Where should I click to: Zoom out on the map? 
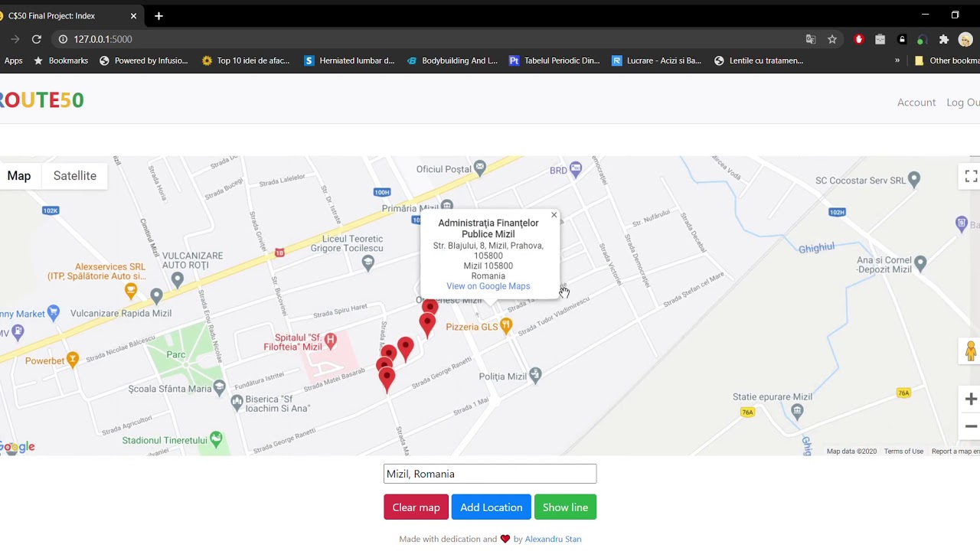point(971,426)
